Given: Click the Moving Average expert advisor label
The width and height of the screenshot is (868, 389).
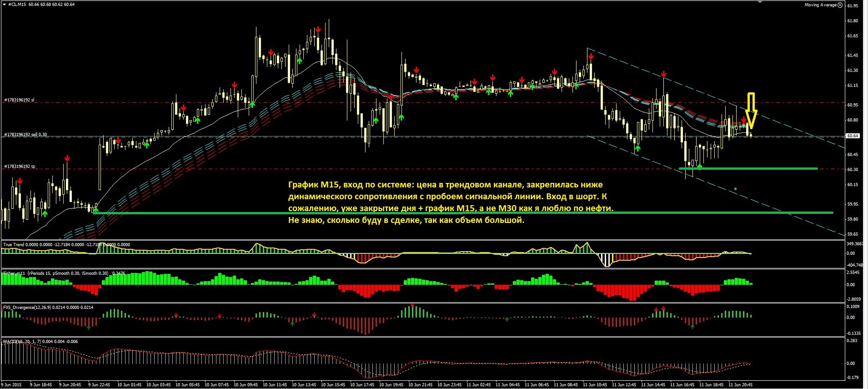Looking at the screenshot, I should [x=820, y=5].
